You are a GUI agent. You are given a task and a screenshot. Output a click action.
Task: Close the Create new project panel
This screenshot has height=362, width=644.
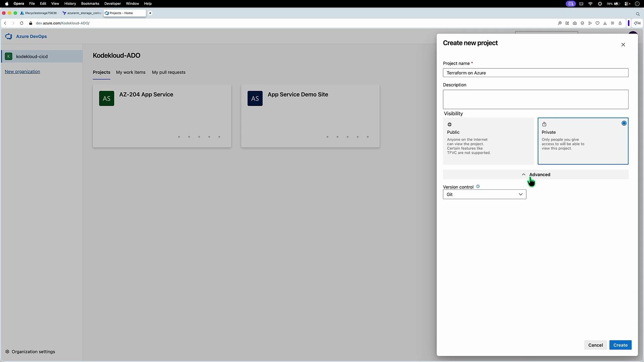623,45
